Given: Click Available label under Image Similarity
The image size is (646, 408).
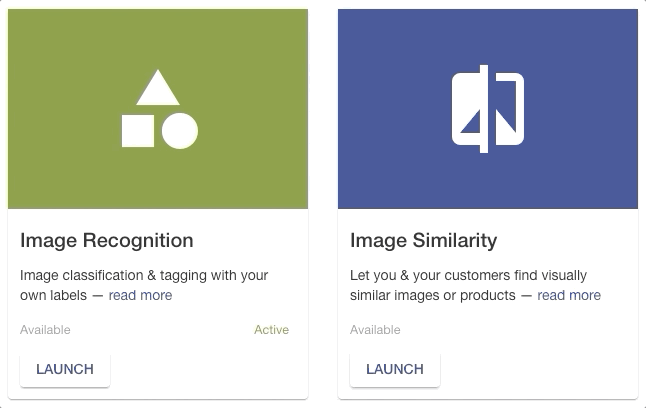Looking at the screenshot, I should tap(375, 330).
